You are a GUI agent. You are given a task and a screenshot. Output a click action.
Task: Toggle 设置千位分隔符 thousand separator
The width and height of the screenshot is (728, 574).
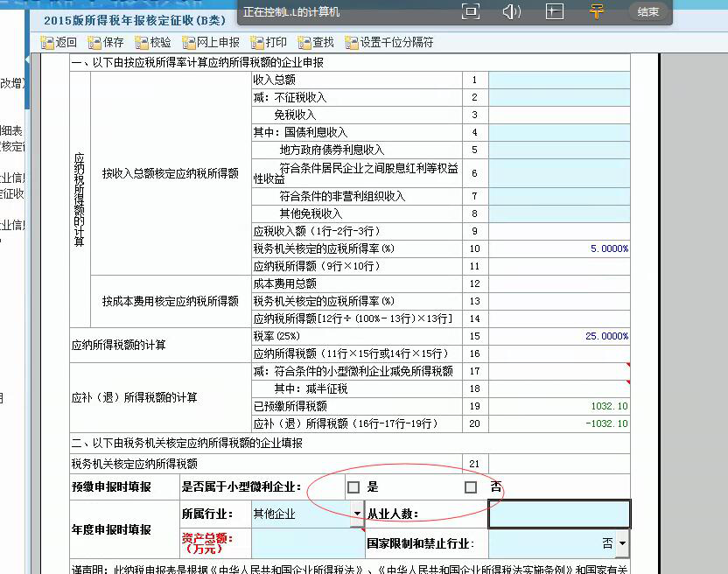pyautogui.click(x=389, y=42)
